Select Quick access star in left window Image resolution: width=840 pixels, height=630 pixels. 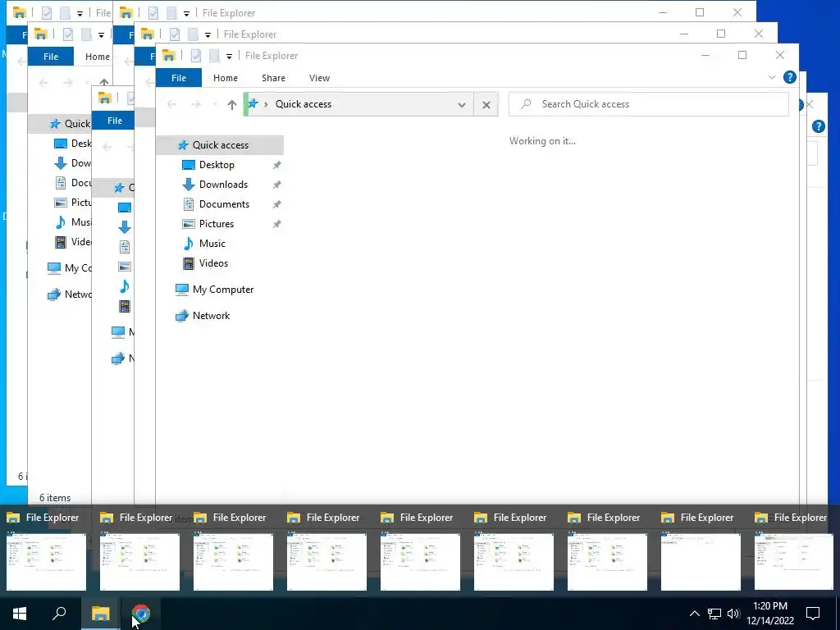click(55, 124)
